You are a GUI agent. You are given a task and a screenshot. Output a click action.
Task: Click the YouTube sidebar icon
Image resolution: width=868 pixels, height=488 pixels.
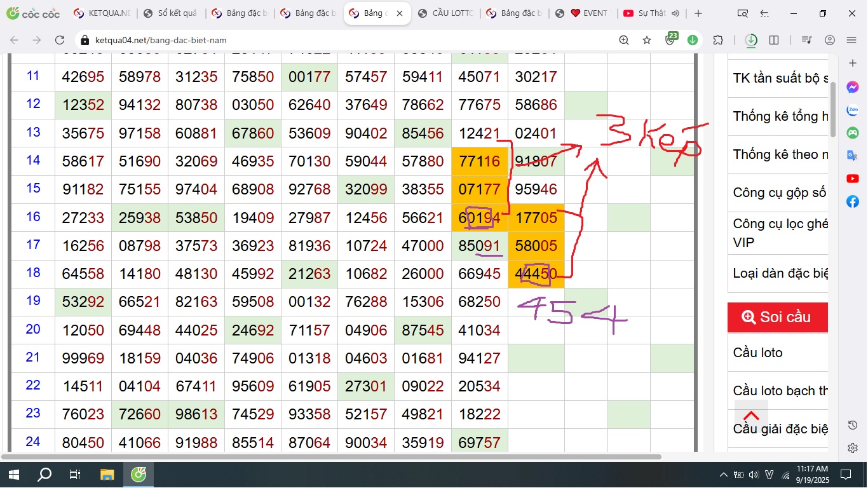pyautogui.click(x=853, y=179)
